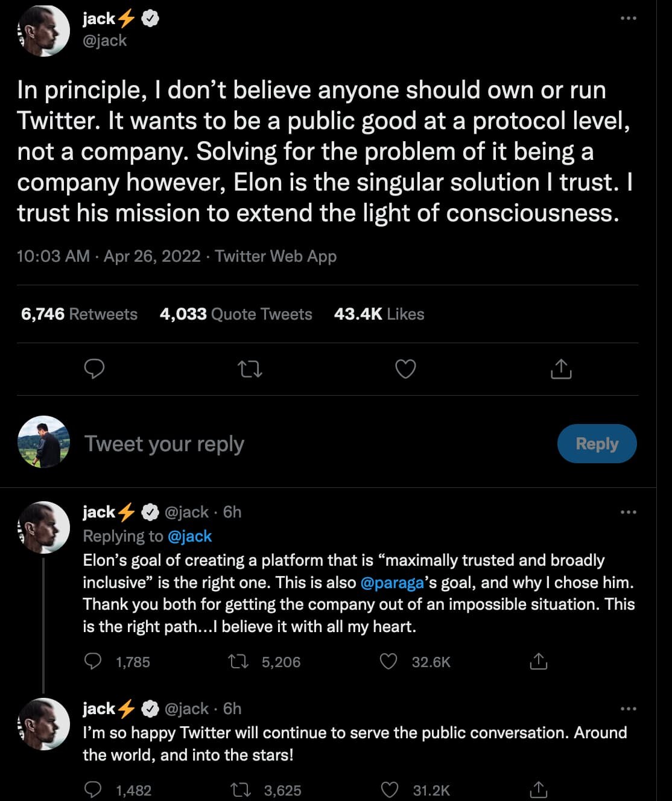Click the Reply button
672x801 pixels.
pyautogui.click(x=597, y=443)
